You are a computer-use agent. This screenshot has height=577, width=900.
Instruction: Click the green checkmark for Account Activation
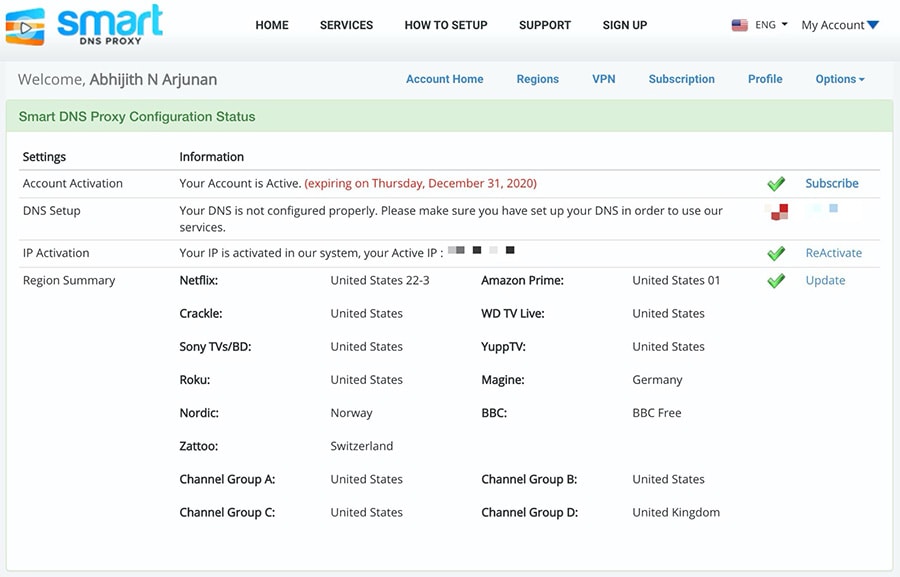(776, 184)
